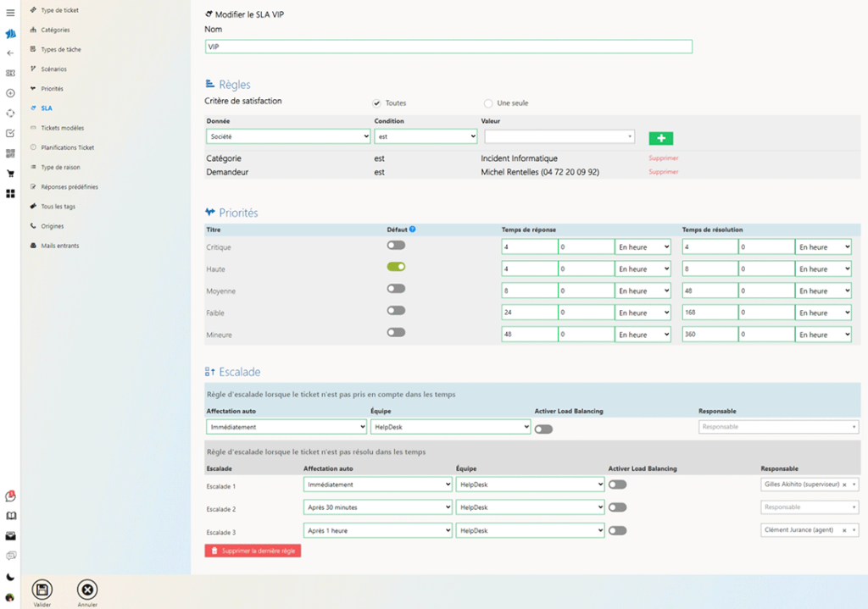
Task: Open the Priorités sidebar entry
Action: tap(53, 88)
